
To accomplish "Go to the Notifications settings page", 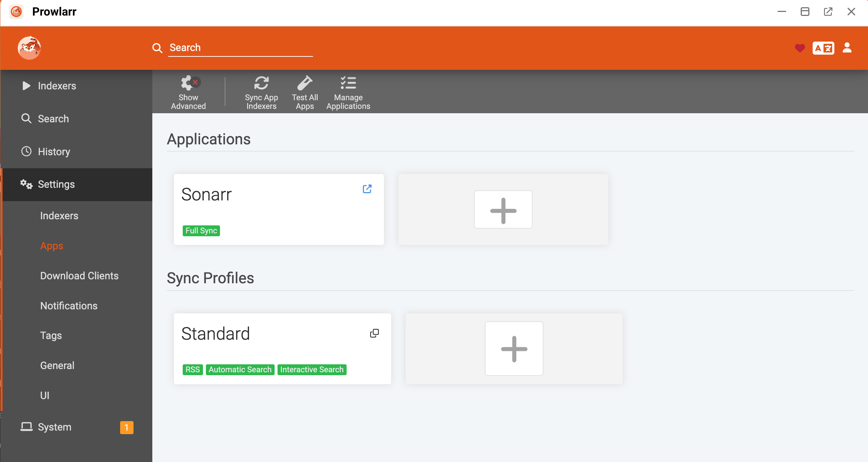I will point(69,306).
